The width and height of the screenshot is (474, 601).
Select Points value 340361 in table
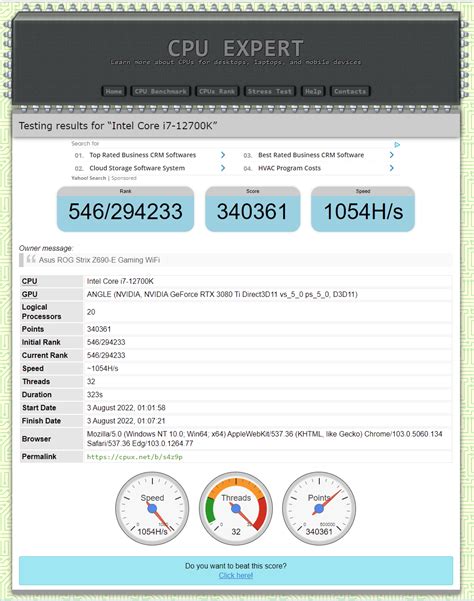(x=99, y=329)
